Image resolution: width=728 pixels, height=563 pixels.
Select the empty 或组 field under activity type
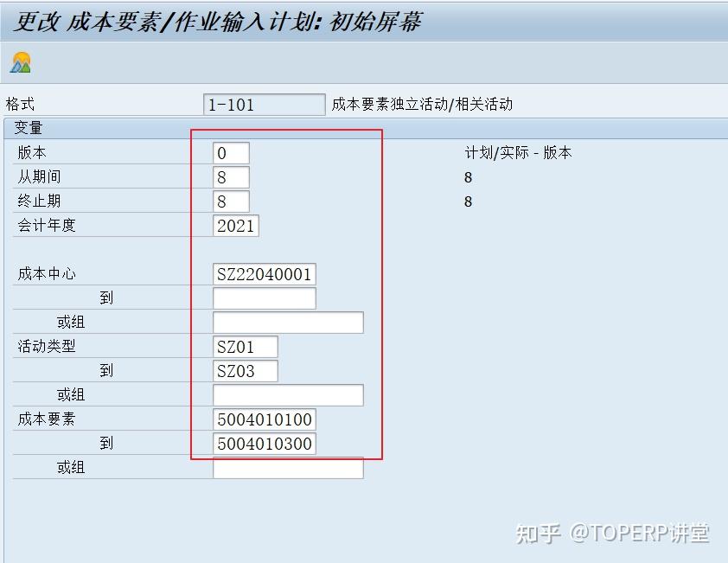(x=287, y=394)
